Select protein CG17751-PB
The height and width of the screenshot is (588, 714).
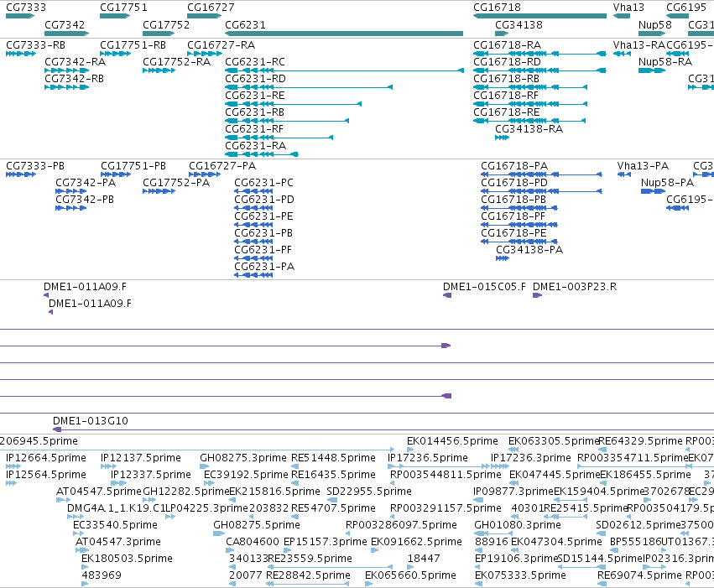[x=133, y=166]
